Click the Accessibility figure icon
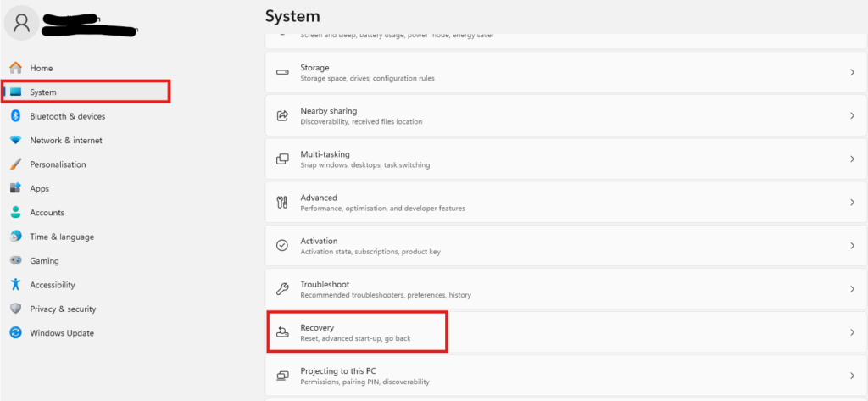The image size is (868, 401). 15,285
